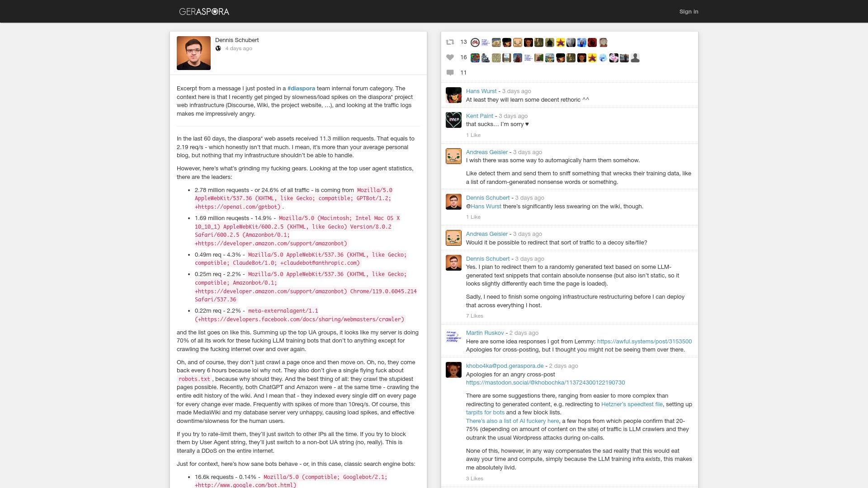Show the 3 Likes on khobo4ka's comment
Screen dimensions: 868x488
point(474,479)
